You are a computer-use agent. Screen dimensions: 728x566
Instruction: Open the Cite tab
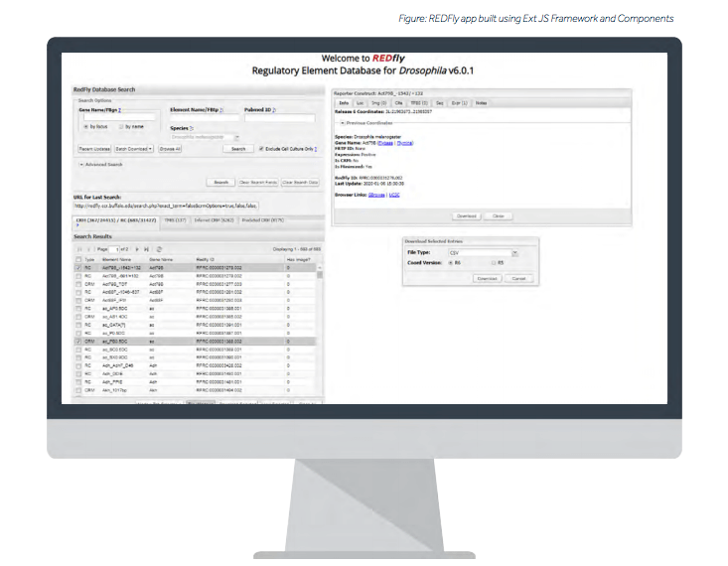click(398, 103)
